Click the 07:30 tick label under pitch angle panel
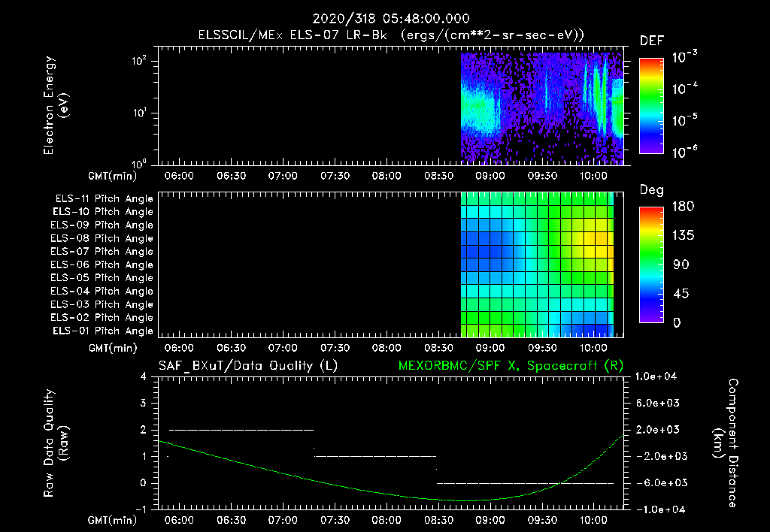 pyautogui.click(x=335, y=348)
